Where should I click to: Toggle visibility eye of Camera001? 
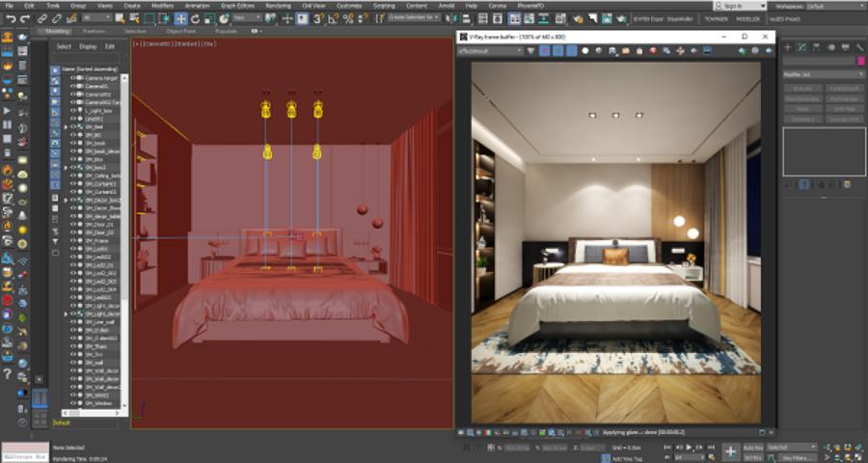click(x=72, y=86)
